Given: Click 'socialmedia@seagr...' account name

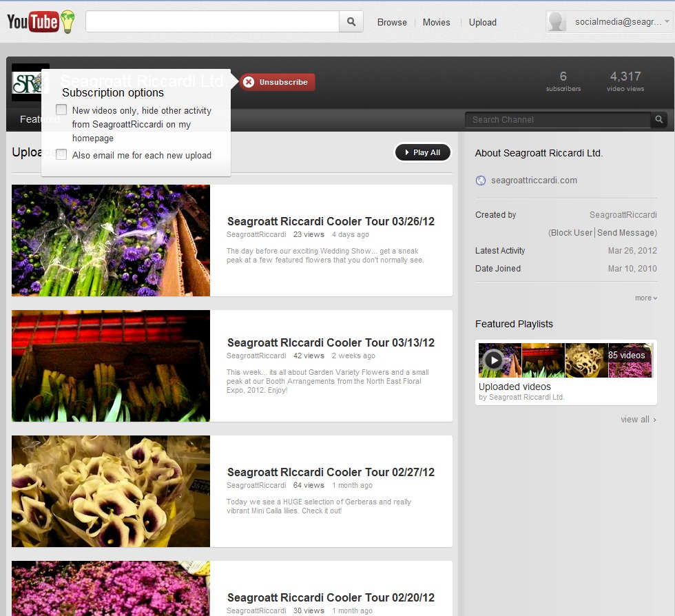Looking at the screenshot, I should click(618, 21).
